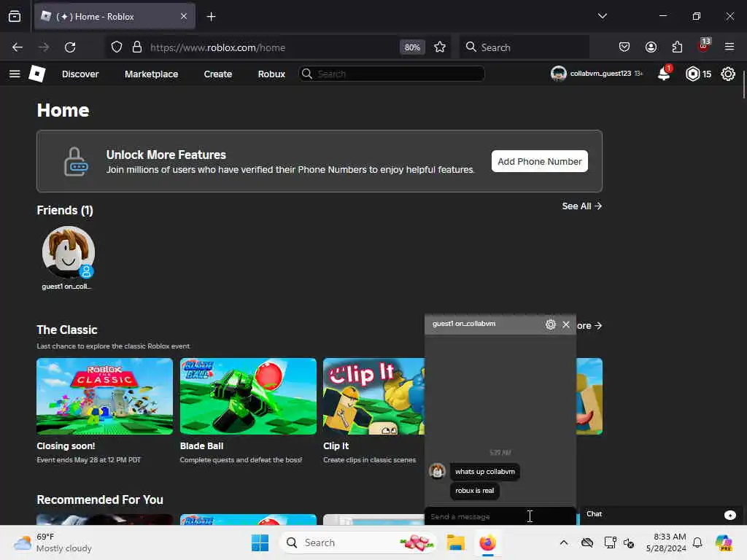This screenshot has height=560, width=747.
Task: Click the collabvm_guest123 profile avatar
Action: pyautogui.click(x=558, y=74)
